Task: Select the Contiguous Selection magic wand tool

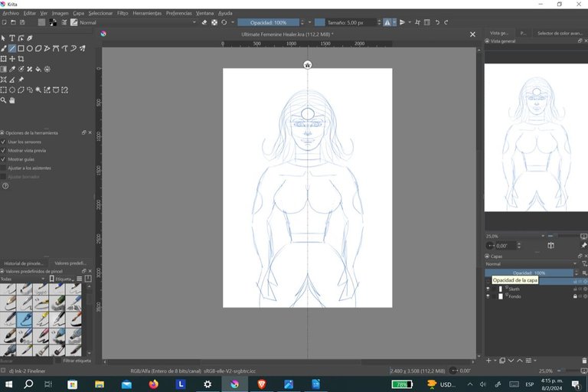Action: [x=38, y=90]
